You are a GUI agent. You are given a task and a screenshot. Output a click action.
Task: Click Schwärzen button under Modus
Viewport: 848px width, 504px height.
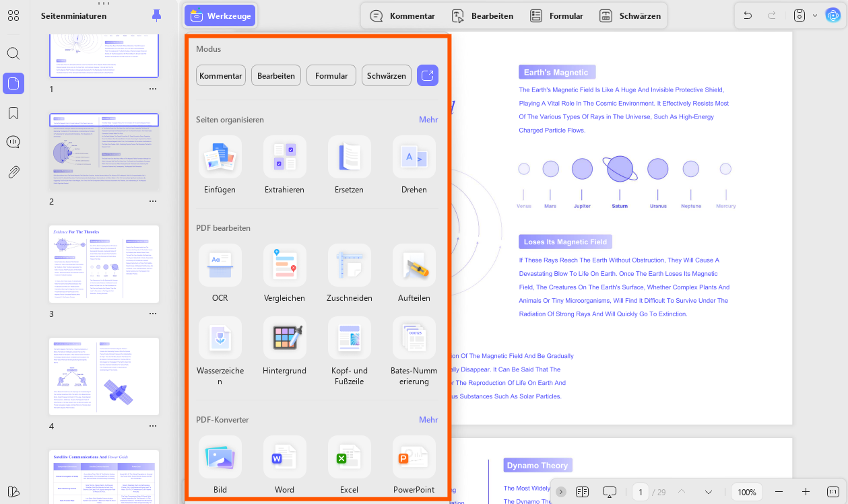387,75
